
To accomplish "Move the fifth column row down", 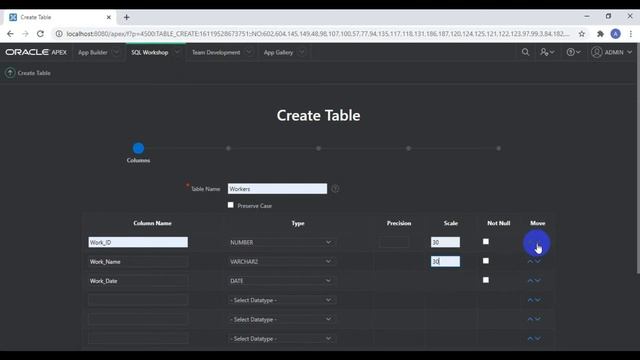I will tap(538, 319).
